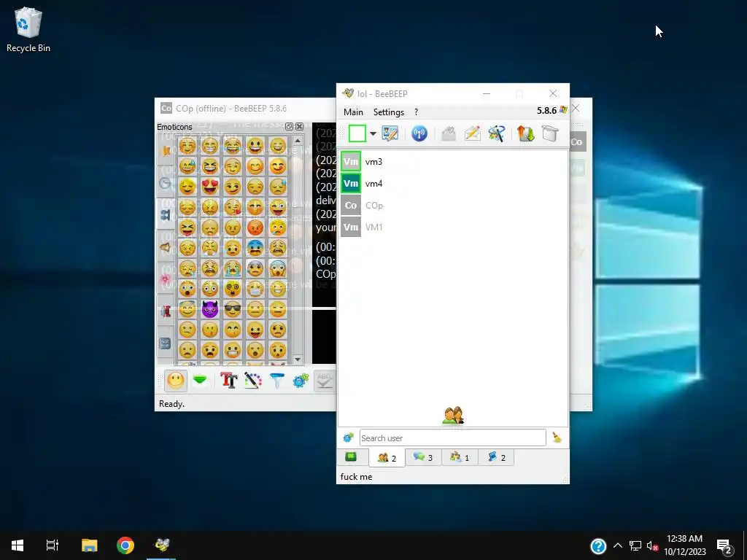
Task: Float the Emoticons panel with the restore icon
Action: tap(289, 127)
